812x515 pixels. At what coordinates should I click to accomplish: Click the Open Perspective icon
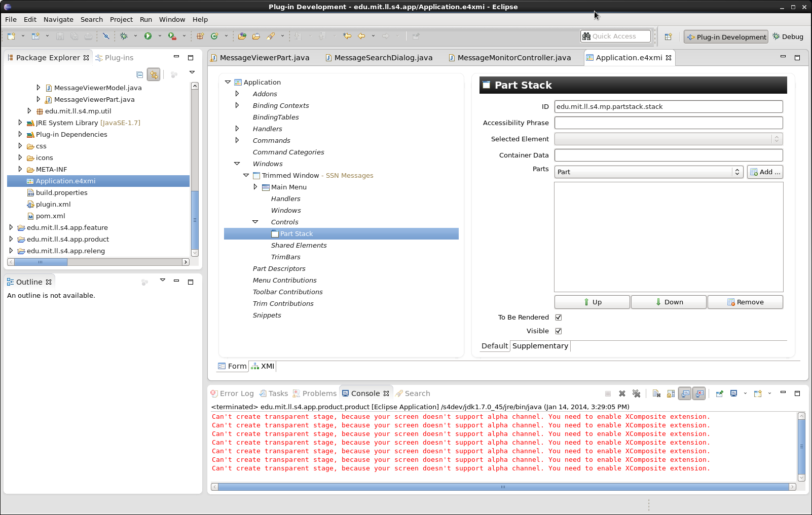669,36
